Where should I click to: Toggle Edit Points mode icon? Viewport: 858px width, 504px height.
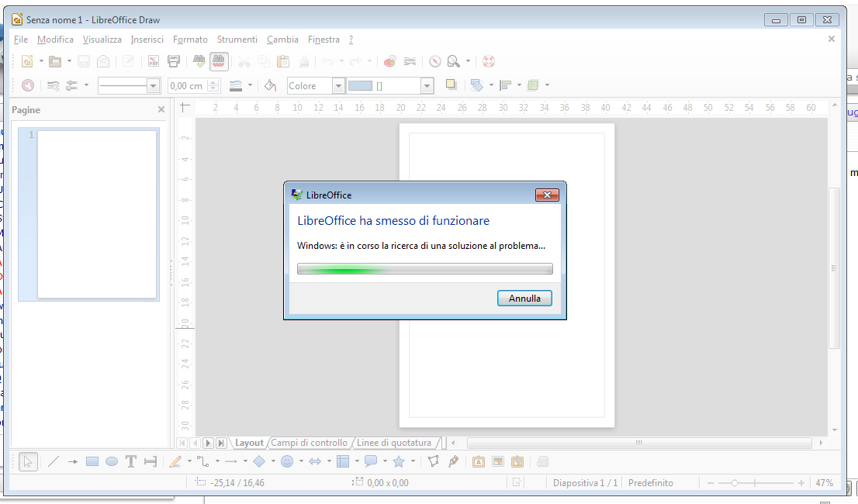(x=434, y=462)
